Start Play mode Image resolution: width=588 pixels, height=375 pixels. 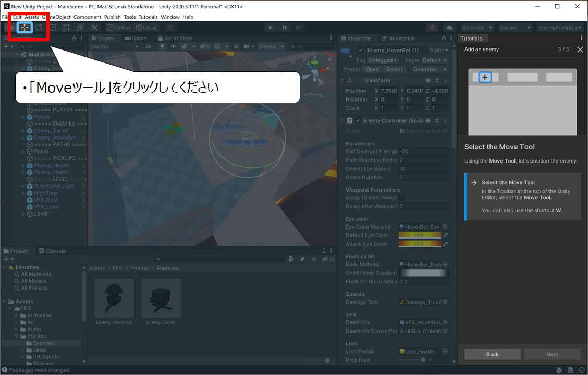pos(271,28)
